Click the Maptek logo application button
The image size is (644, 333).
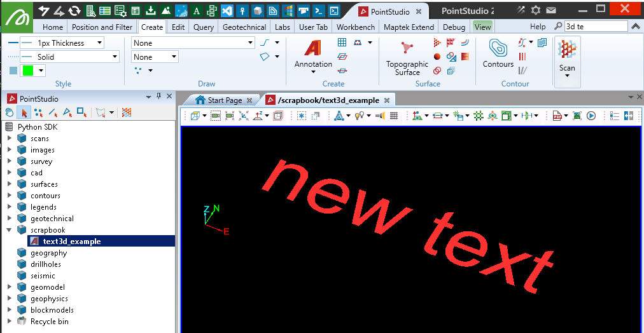[17, 17]
